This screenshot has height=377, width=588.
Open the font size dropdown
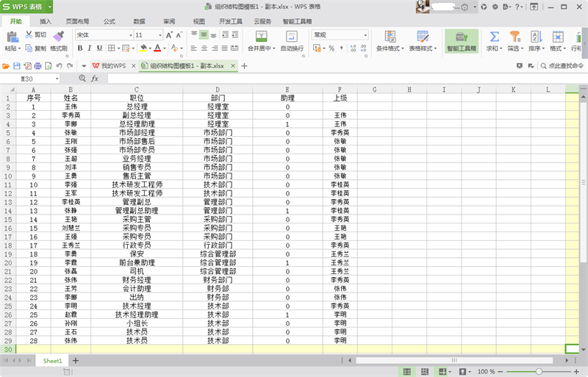[x=160, y=35]
